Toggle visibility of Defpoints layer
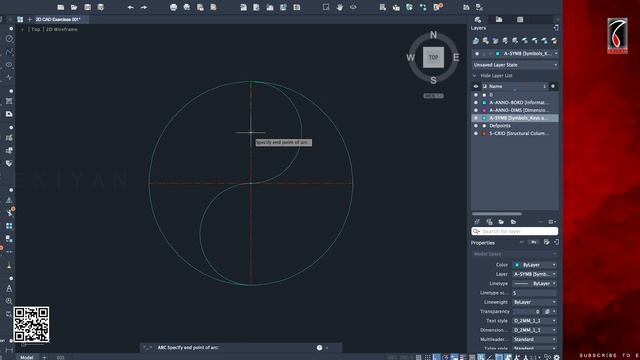Image resolution: width=640 pixels, height=360 pixels. [x=476, y=126]
